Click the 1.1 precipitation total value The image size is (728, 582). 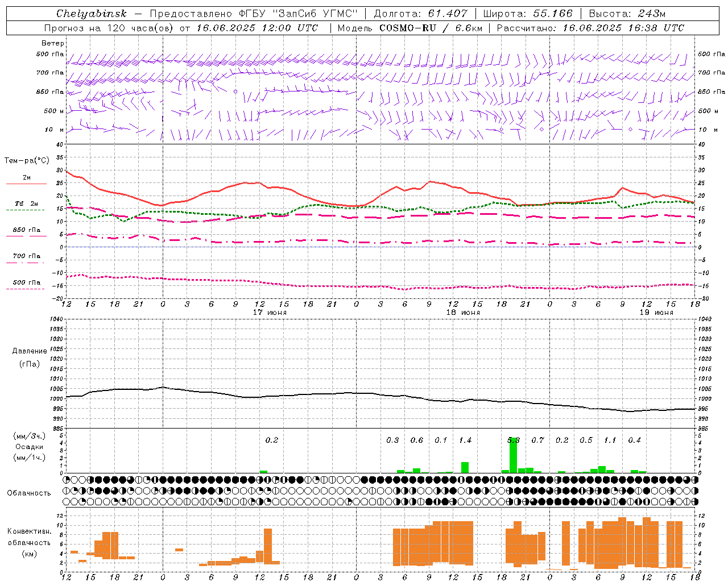pyautogui.click(x=610, y=440)
